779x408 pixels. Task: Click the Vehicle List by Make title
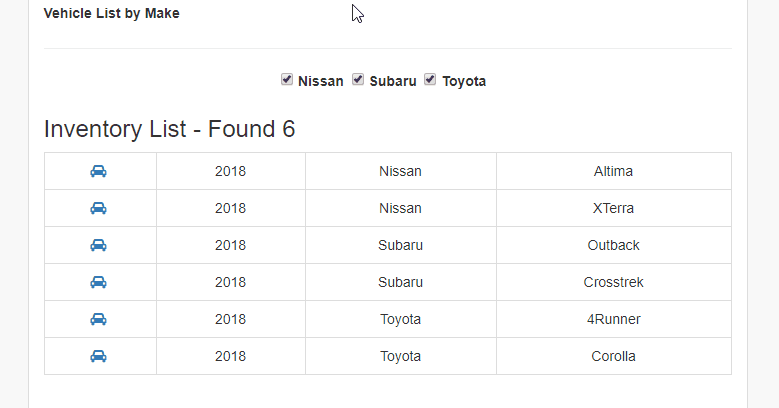[111, 13]
